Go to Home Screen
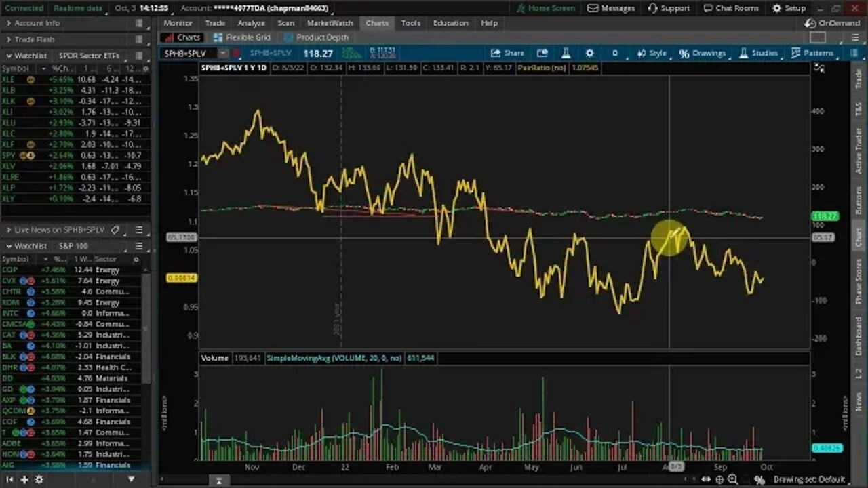This screenshot has height=488, width=868. click(x=545, y=8)
